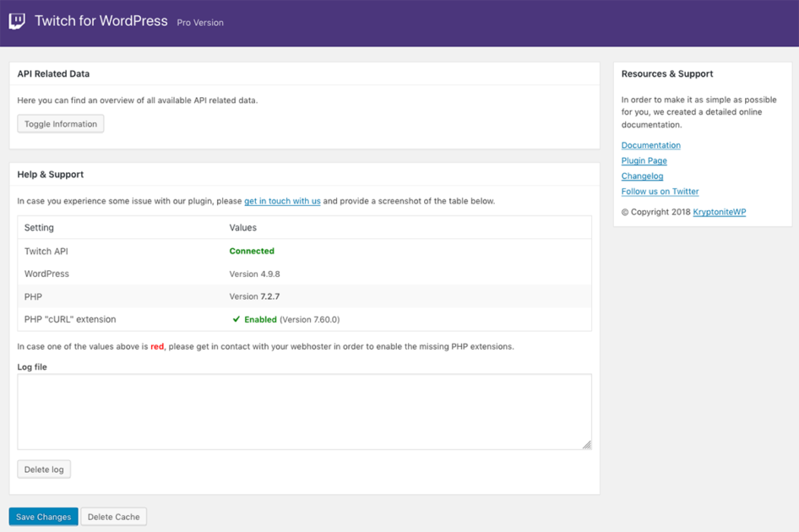The width and height of the screenshot is (799, 532).
Task: Click the 'PHP "cURL" extension' row label
Action: point(70,319)
